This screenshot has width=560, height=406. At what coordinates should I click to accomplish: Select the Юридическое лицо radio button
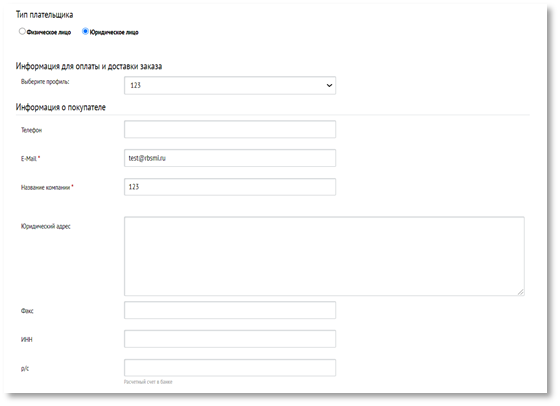(x=85, y=31)
